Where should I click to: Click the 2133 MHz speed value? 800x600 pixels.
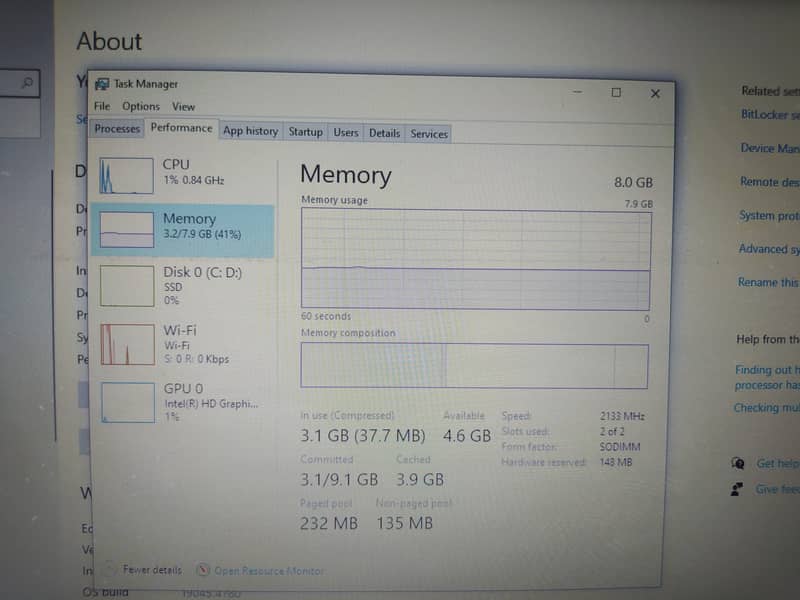(x=622, y=416)
